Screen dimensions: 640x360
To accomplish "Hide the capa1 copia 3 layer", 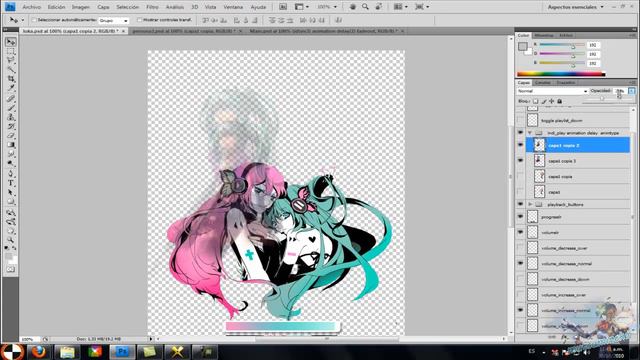I will [x=520, y=160].
